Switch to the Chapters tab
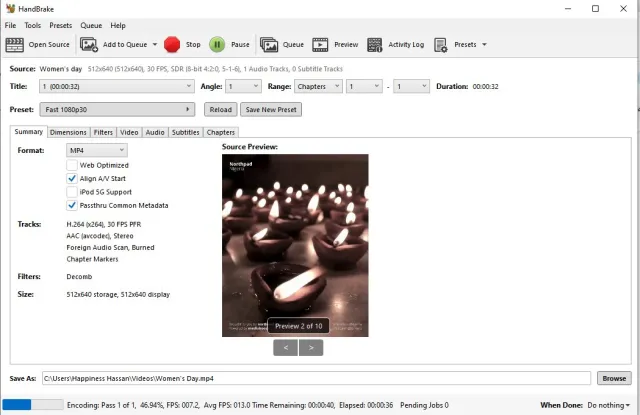 pyautogui.click(x=221, y=132)
